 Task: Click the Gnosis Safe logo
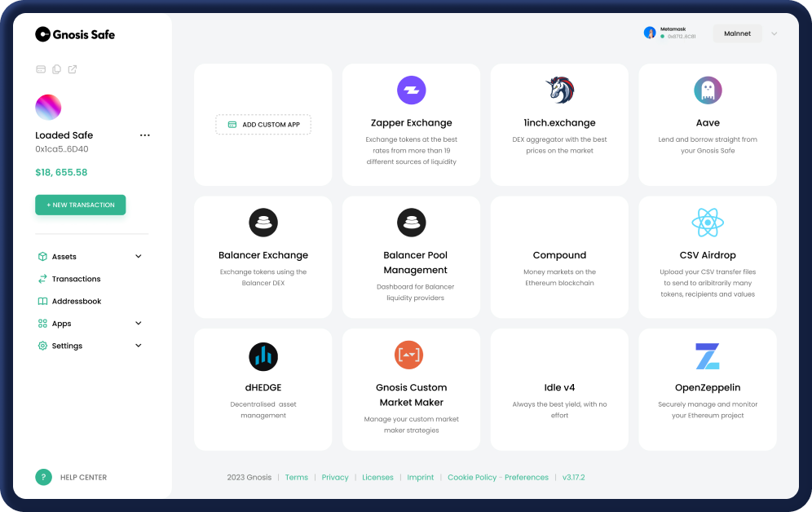coord(75,34)
